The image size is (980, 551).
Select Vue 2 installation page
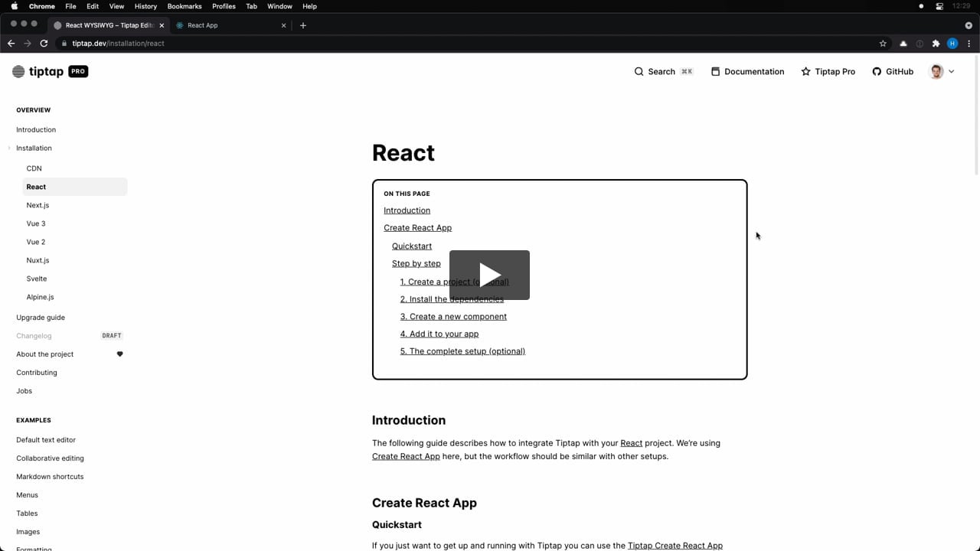(36, 242)
